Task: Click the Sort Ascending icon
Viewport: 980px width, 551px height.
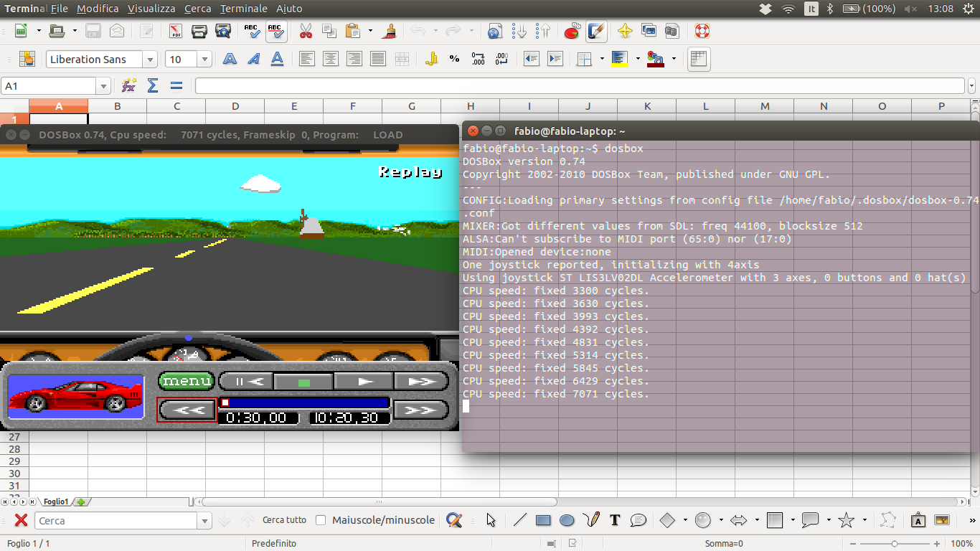Action: (519, 31)
